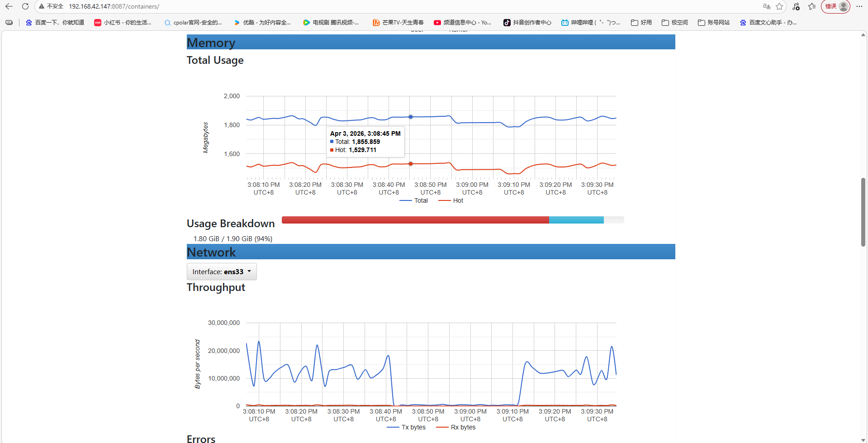Click the browser back arrow
This screenshot has width=868, height=443.
(9, 6)
